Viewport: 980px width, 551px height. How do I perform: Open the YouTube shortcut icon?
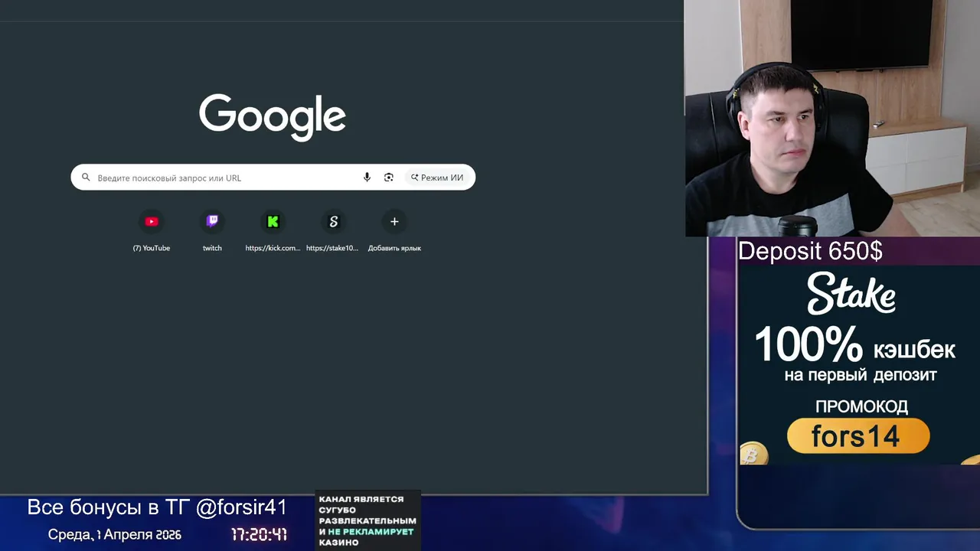pos(152,222)
